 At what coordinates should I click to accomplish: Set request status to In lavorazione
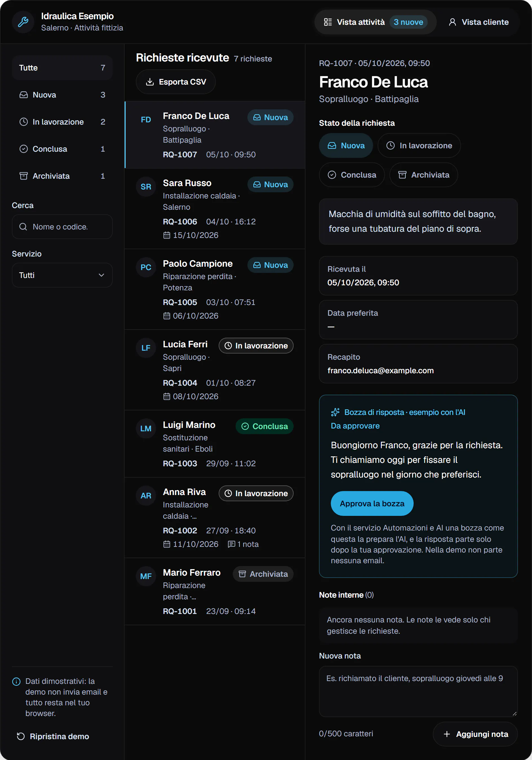(x=419, y=146)
